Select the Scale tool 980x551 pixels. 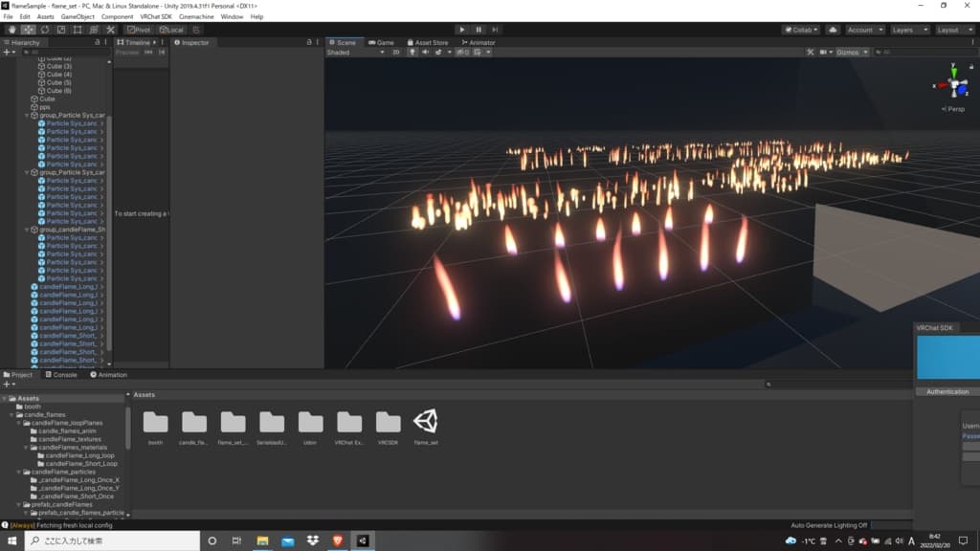tap(61, 30)
